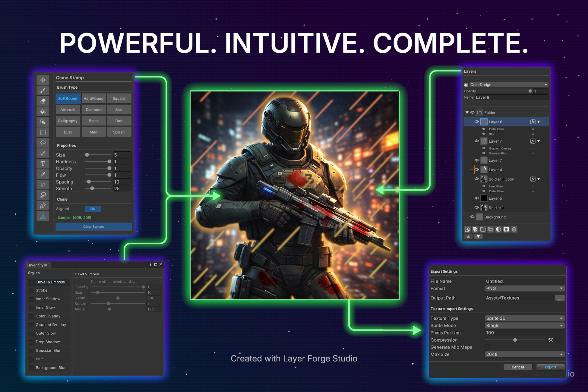The image size is (588, 392).
Task: Check the Generate Mip Maps box
Action: 487,347
